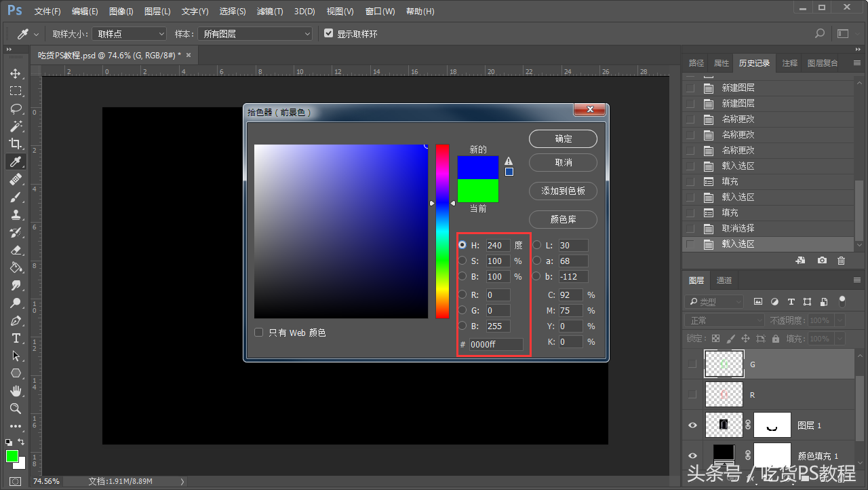Select the Clone Stamp tool
Image resolution: width=868 pixels, height=490 pixels.
(x=15, y=214)
